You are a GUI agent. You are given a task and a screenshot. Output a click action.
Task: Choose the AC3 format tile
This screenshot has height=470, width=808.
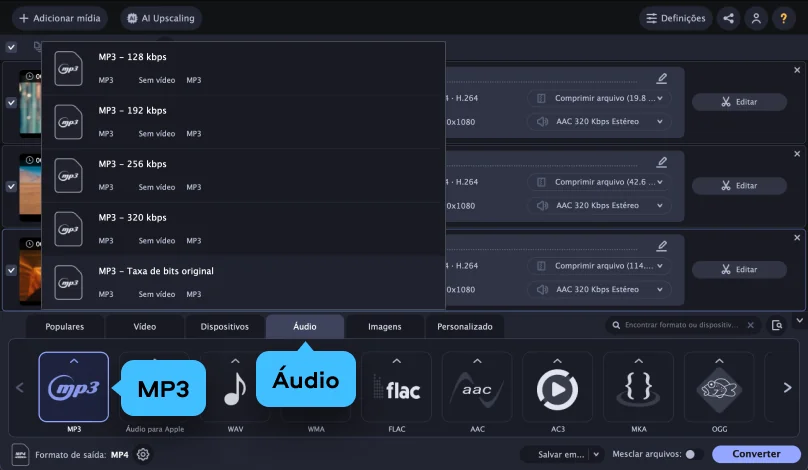click(558, 387)
